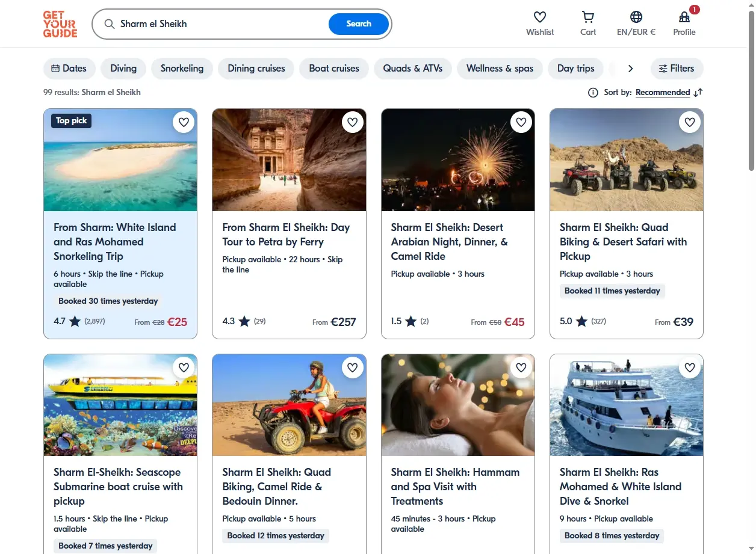
Task: Open the GetYourGuide home logo
Action: [60, 24]
